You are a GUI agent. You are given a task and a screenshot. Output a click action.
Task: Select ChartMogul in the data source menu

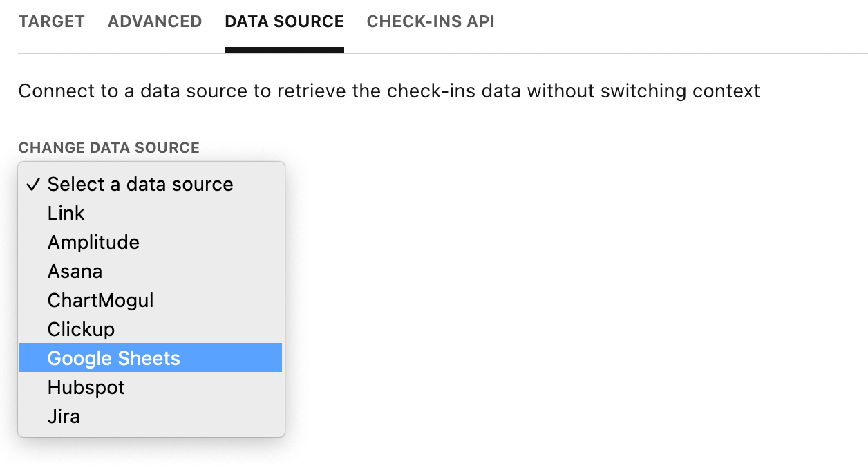click(100, 300)
